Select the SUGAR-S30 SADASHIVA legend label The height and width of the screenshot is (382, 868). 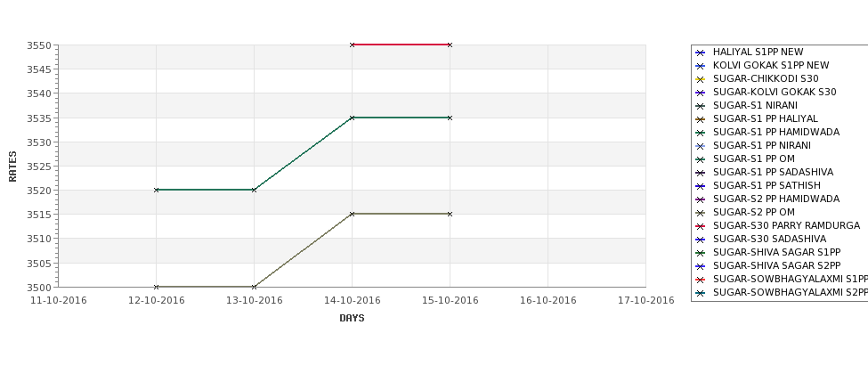coord(769,239)
